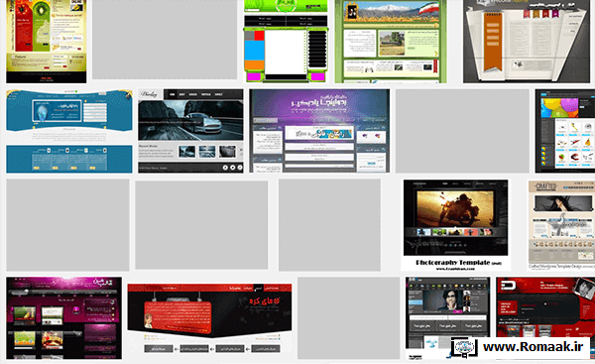Click the red hanging sign template thumbnail

pyautogui.click(x=209, y=318)
